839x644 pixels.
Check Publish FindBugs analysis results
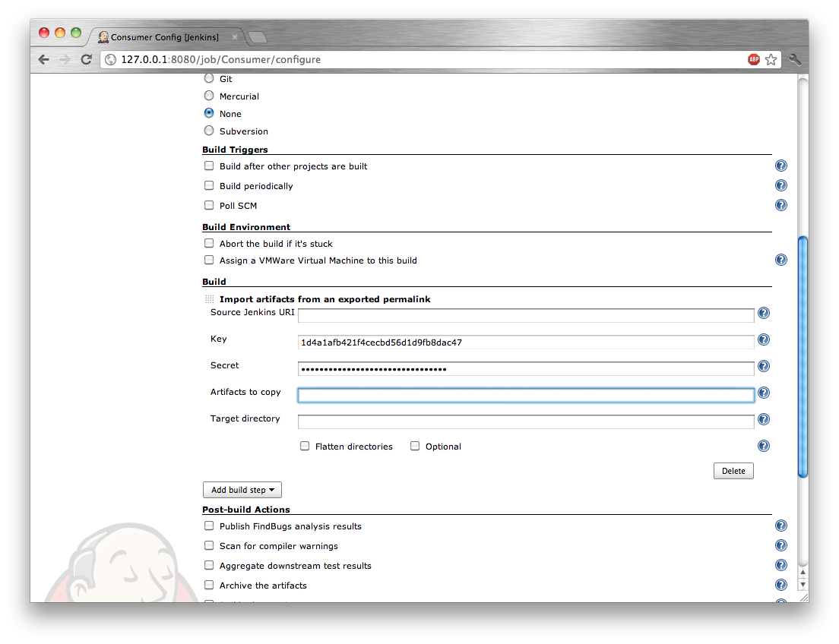[209, 526]
